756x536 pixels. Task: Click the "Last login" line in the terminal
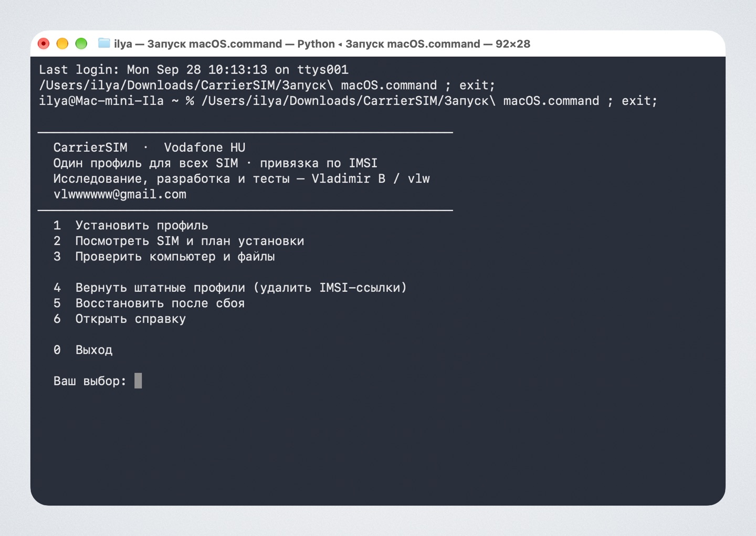click(x=194, y=70)
